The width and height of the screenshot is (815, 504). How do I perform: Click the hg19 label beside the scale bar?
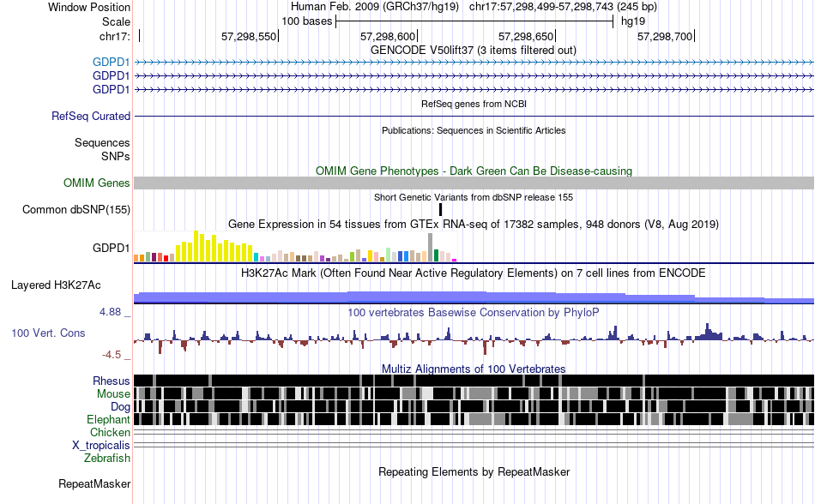tap(633, 21)
